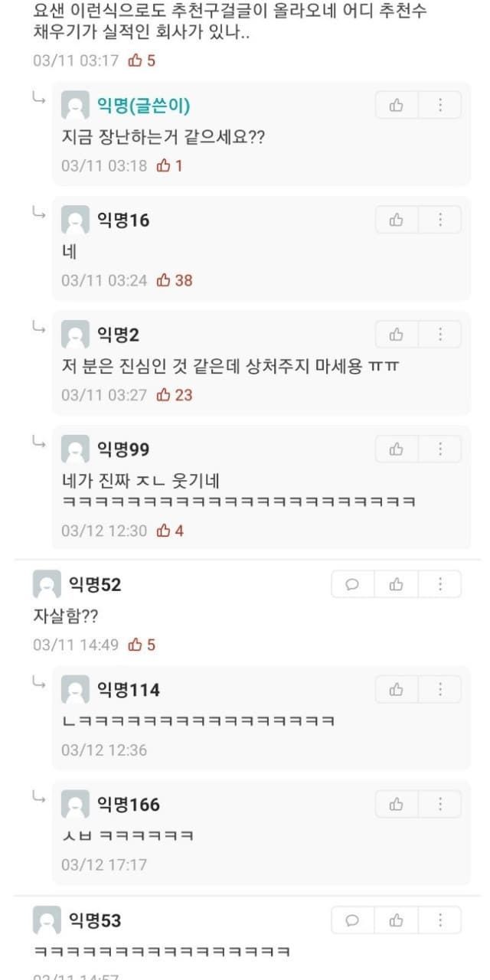This screenshot has height=980, width=490.
Task: Click 익명52's profile avatar
Action: tap(47, 585)
